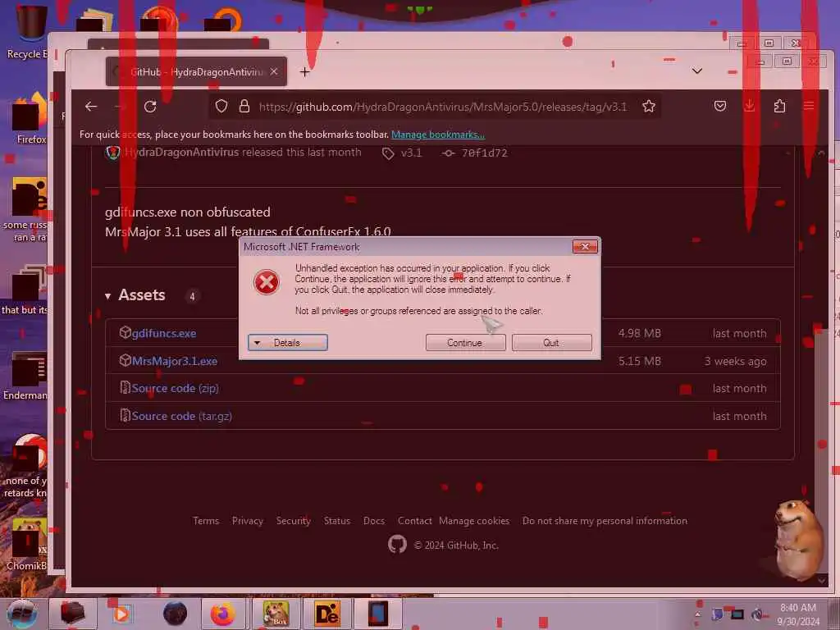Open the Recycle Bin desktop icon
Viewport: 840px width, 630px height.
point(30,30)
